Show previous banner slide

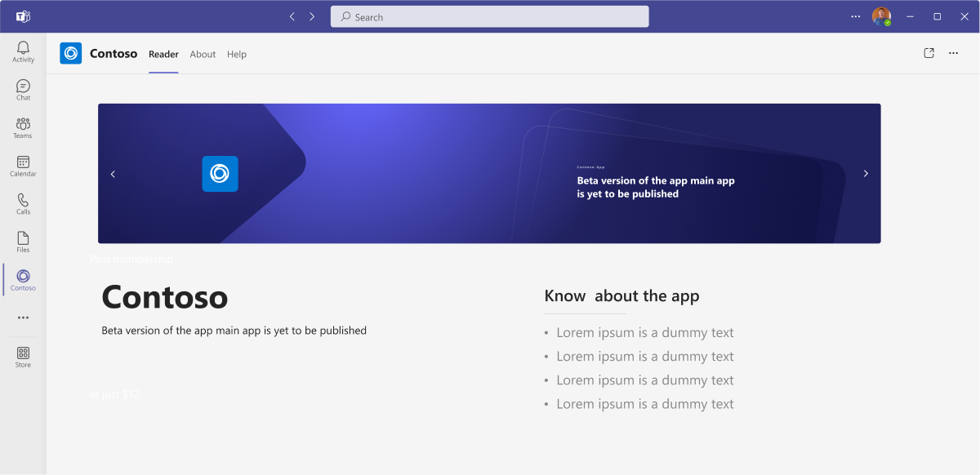coord(113,174)
